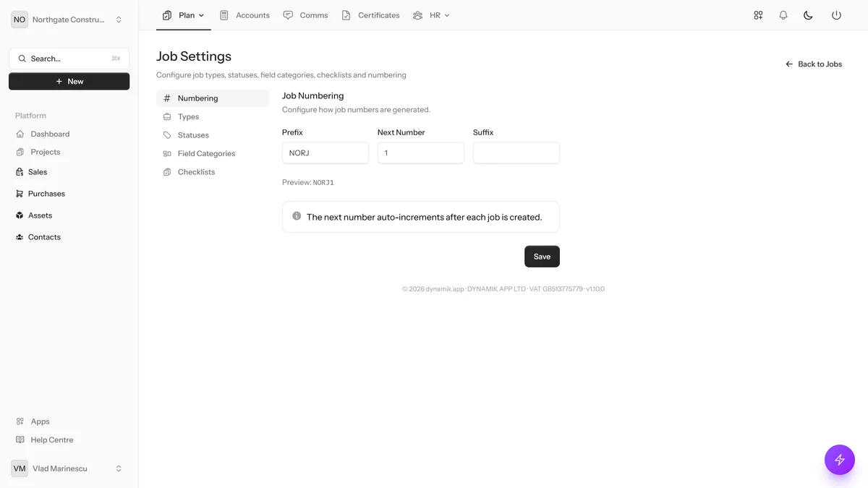The height and width of the screenshot is (488, 868).
Task: Click the Apps icon in sidebar
Action: (x=20, y=421)
